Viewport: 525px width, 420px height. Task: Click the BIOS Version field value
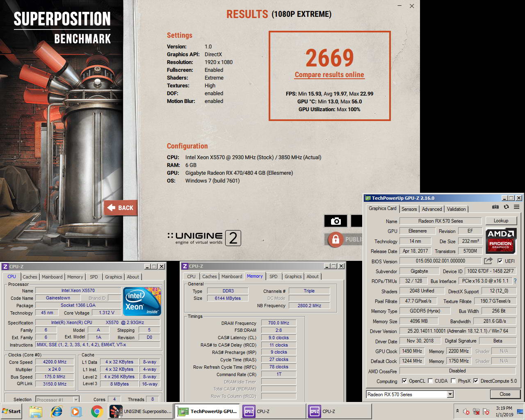[441, 261]
